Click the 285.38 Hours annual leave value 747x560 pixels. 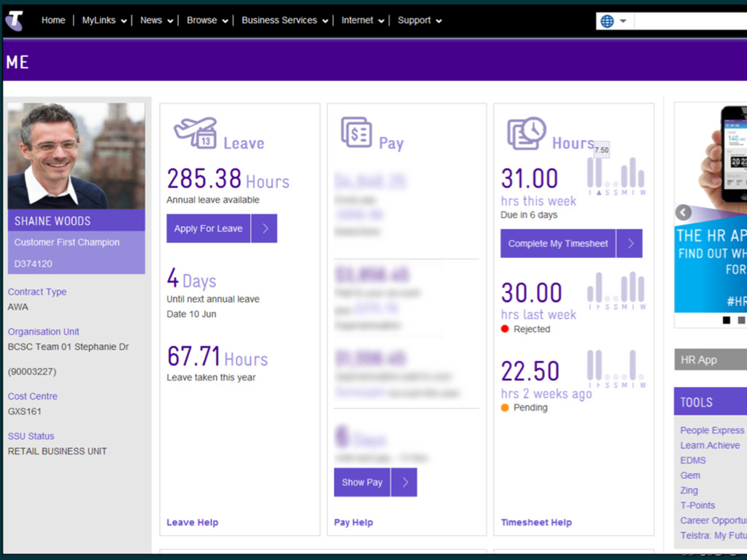[x=228, y=179]
